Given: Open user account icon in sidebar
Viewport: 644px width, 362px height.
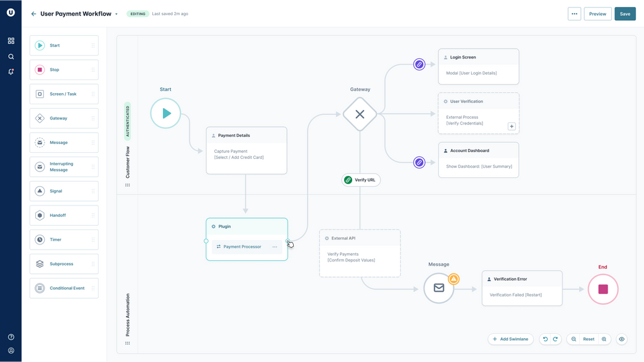Looking at the screenshot, I should (11, 351).
